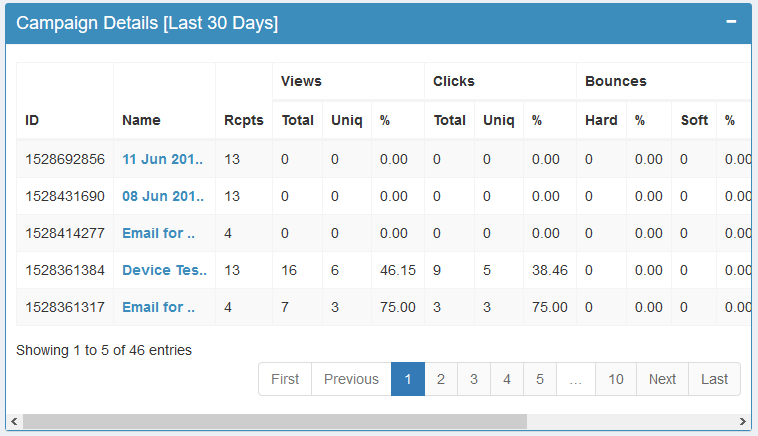Click the ID column header
The height and width of the screenshot is (436, 758).
tap(33, 120)
